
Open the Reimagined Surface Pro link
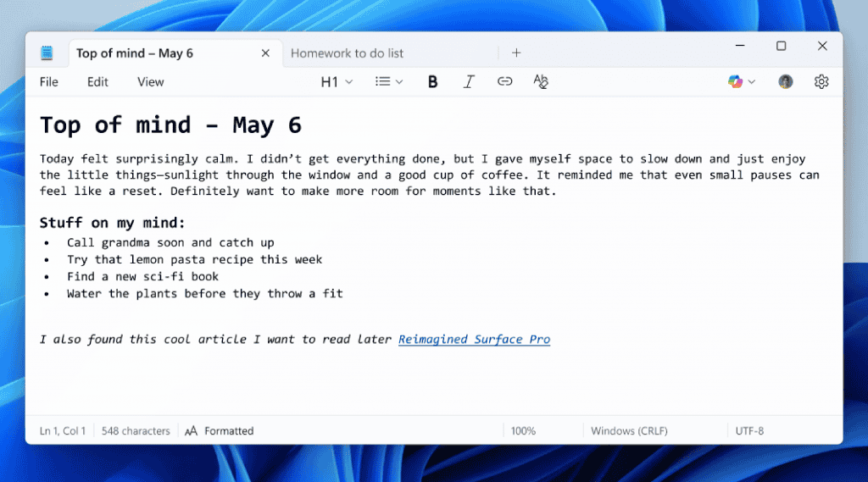pyautogui.click(x=474, y=339)
